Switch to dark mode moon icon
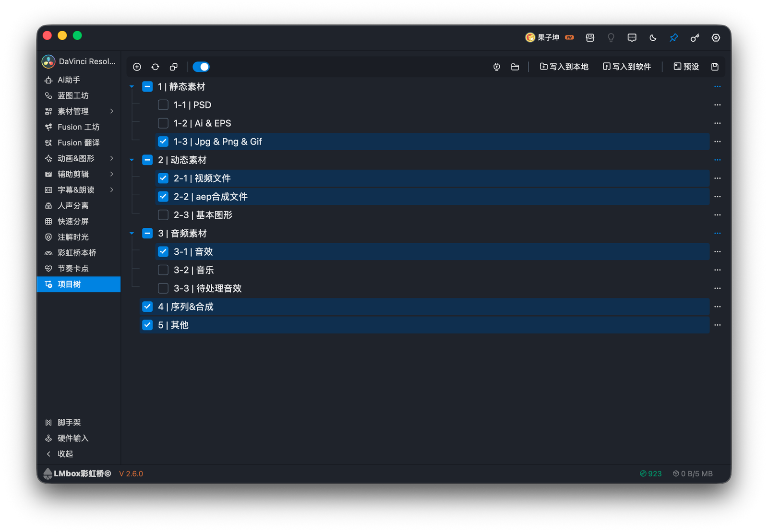The image size is (768, 532). tap(653, 37)
